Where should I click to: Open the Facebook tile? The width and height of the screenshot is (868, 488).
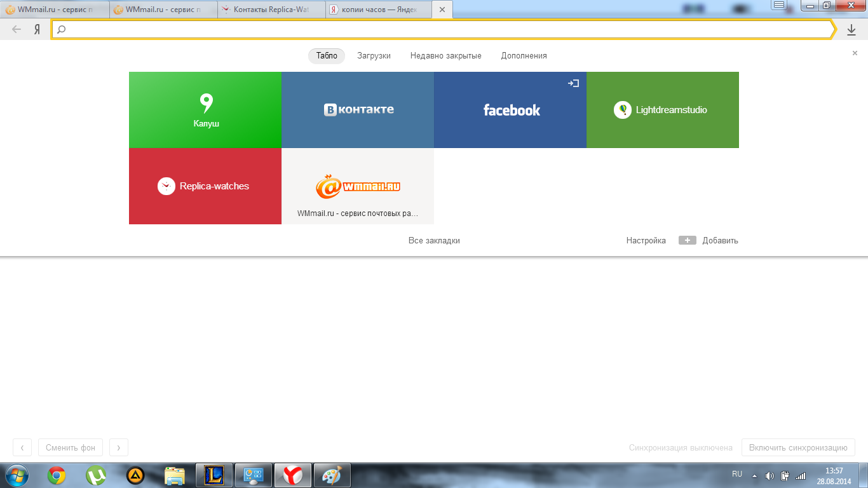[x=510, y=110]
